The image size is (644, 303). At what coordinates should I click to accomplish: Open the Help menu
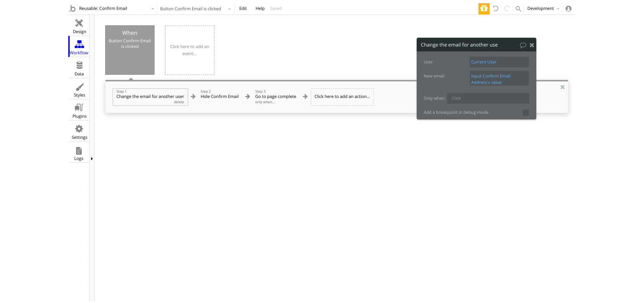click(260, 8)
